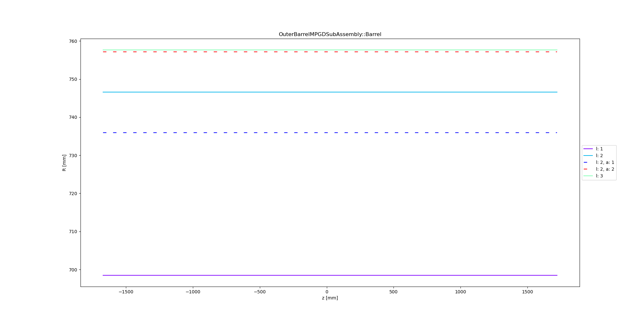Click the 700 tick label on the y-axis
The width and height of the screenshot is (644, 322).
(x=73, y=270)
